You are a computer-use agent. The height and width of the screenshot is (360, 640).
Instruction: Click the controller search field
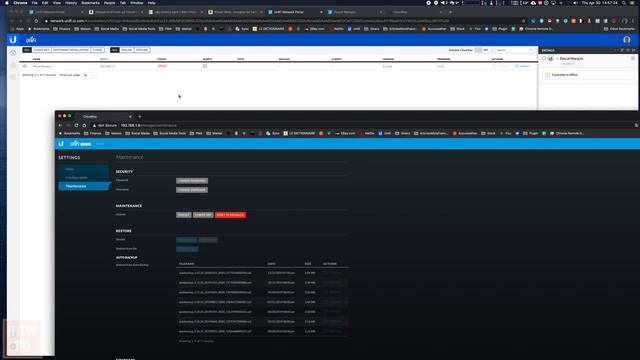(x=514, y=50)
